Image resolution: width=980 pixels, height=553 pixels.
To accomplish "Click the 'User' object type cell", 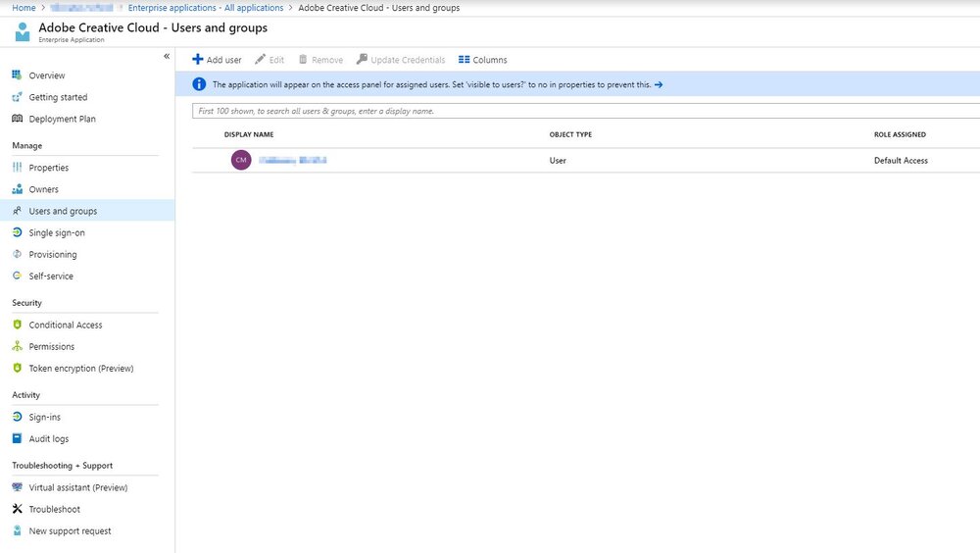I will tap(558, 161).
